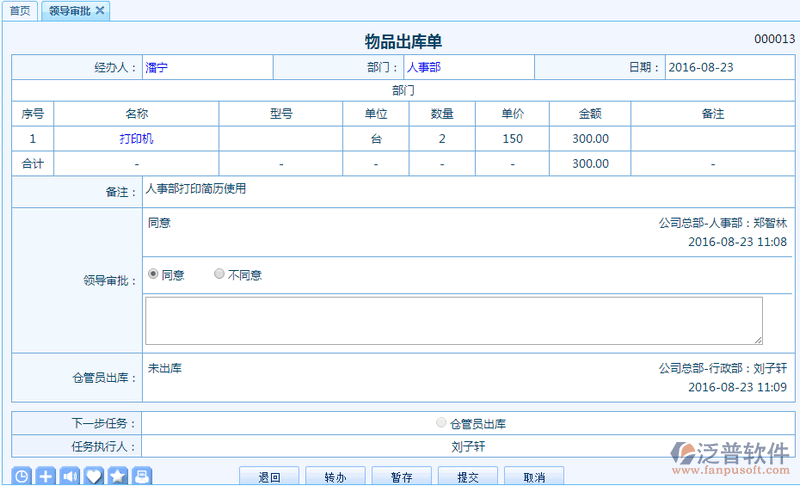
Task: Click text 公司总部-行政部：刘子轩
Action: [723, 368]
